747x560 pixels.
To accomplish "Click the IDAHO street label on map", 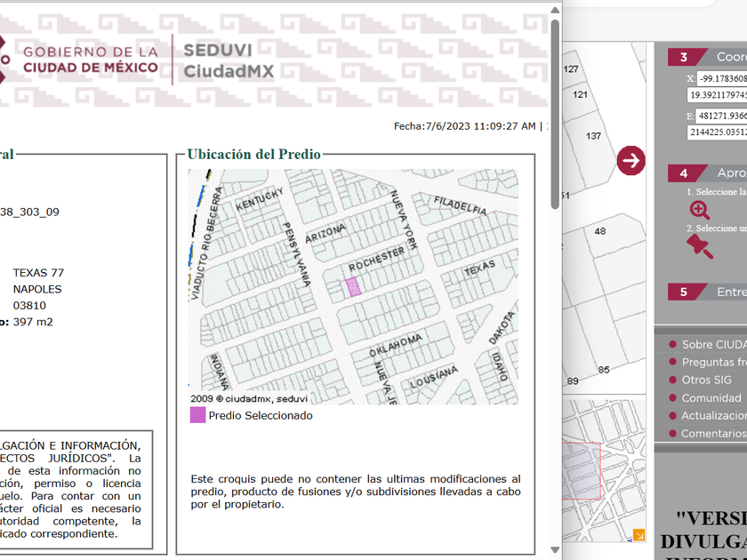I will [x=500, y=366].
